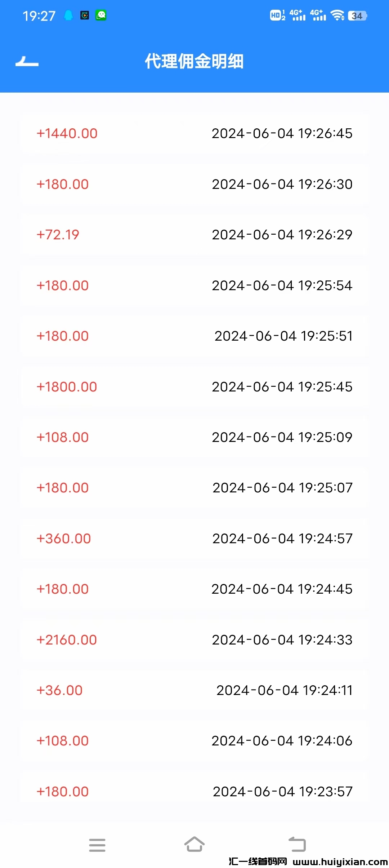Select the +72.19 commission entry
389x868 pixels.
click(x=194, y=235)
